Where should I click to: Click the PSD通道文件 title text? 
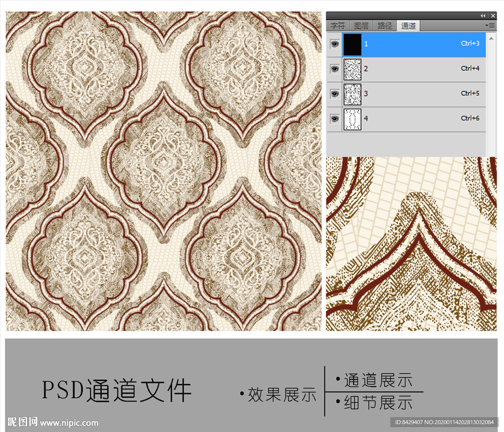pyautogui.click(x=117, y=390)
